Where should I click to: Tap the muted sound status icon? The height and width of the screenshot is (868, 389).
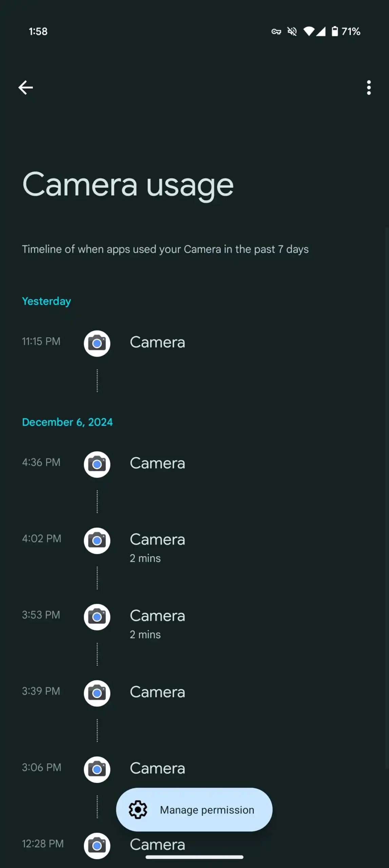(x=292, y=32)
